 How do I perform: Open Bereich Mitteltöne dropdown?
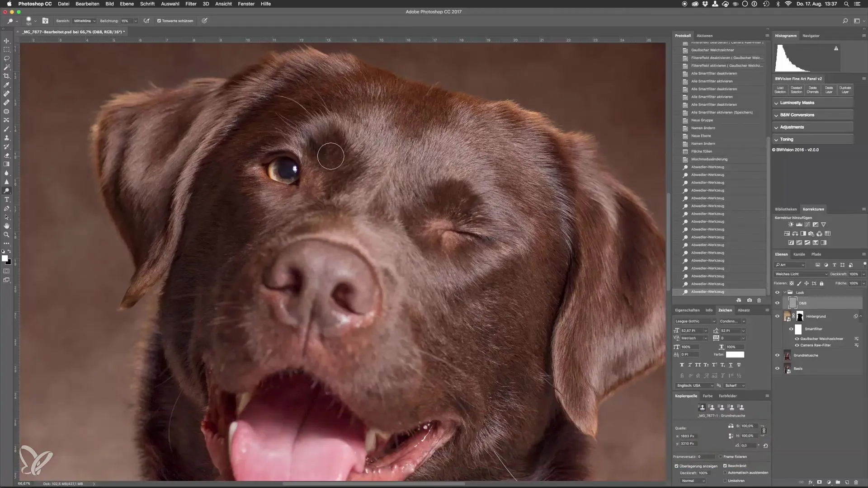click(85, 21)
